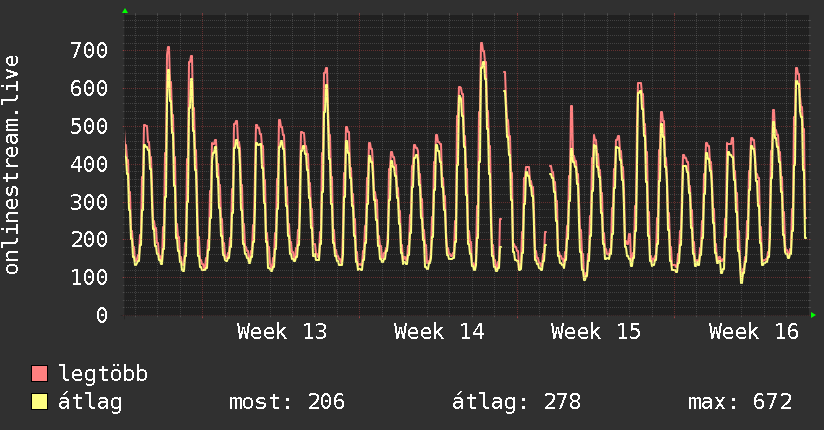Click the yellow átlag legend swatch
Screen dimensions: 824x430
pyautogui.click(x=39, y=402)
